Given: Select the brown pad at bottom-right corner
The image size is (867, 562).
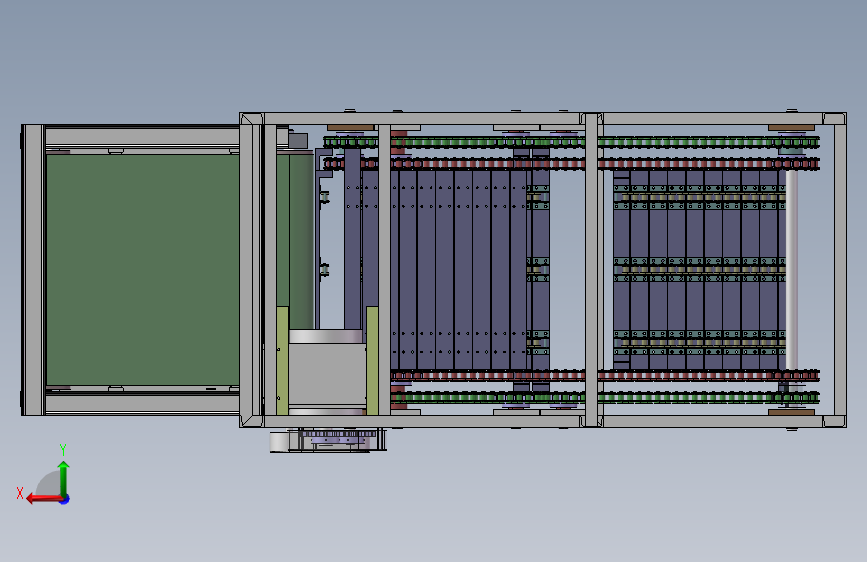Looking at the screenshot, I should click(x=791, y=412).
